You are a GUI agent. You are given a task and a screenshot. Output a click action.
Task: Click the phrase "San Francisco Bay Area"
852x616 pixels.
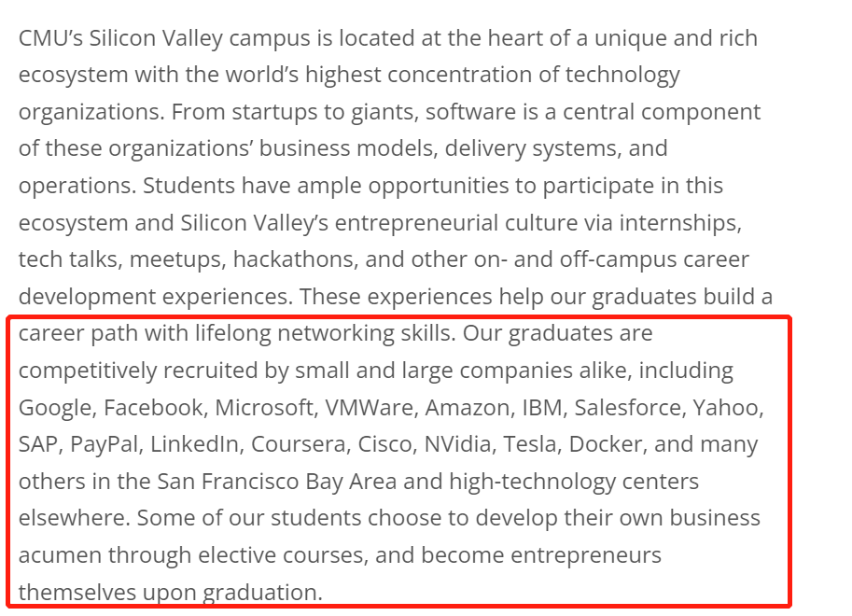[276, 482]
